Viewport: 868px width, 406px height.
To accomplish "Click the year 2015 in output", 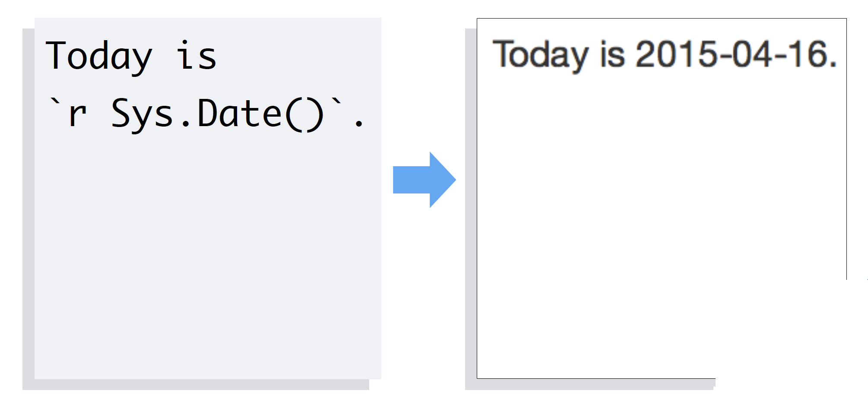I will click(x=676, y=54).
